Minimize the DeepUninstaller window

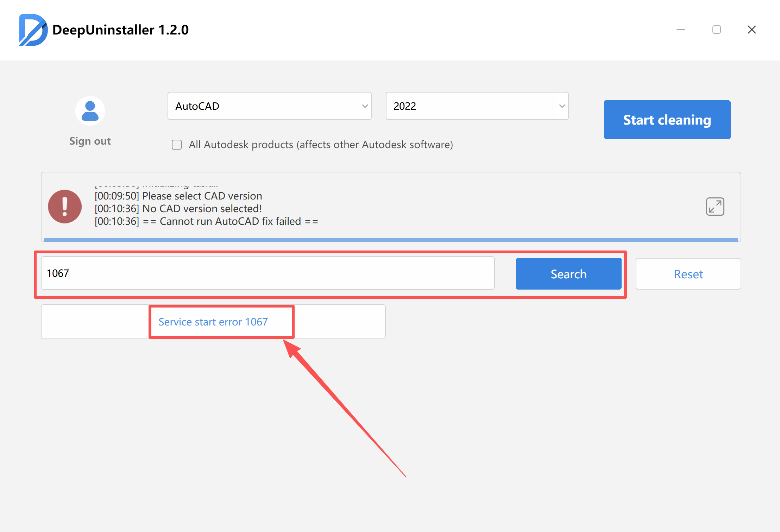pos(681,30)
